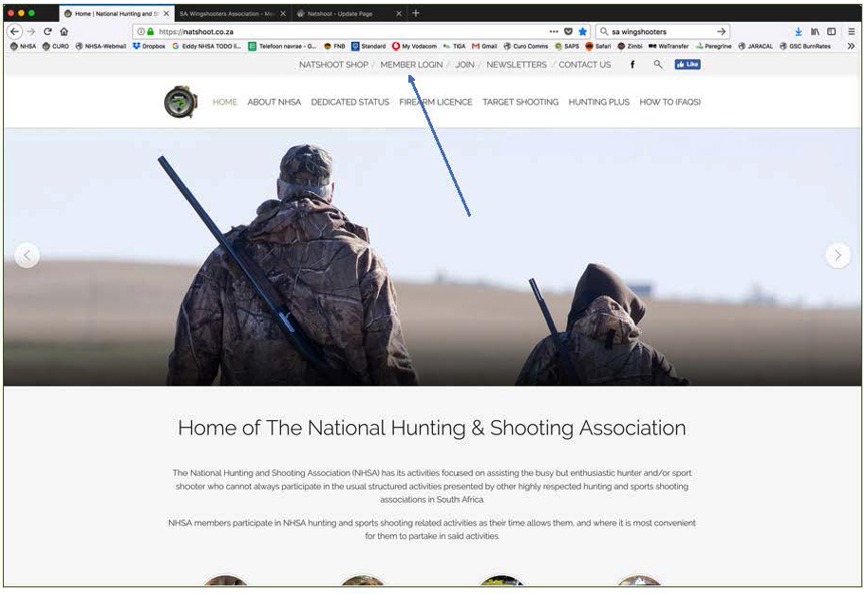Click the search-go arrow in search box
Viewport: 868px width, 594px height.
721,31
